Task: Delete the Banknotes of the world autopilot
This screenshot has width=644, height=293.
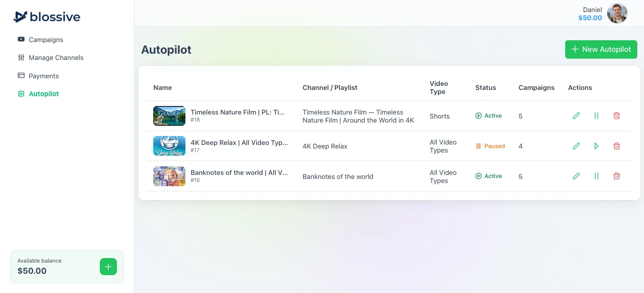Action: point(617,176)
